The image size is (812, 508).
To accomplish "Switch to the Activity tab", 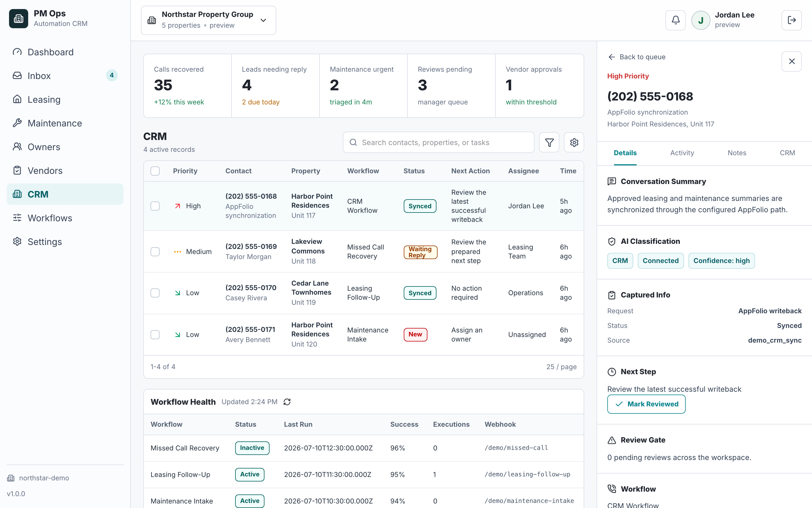I will coord(682,153).
